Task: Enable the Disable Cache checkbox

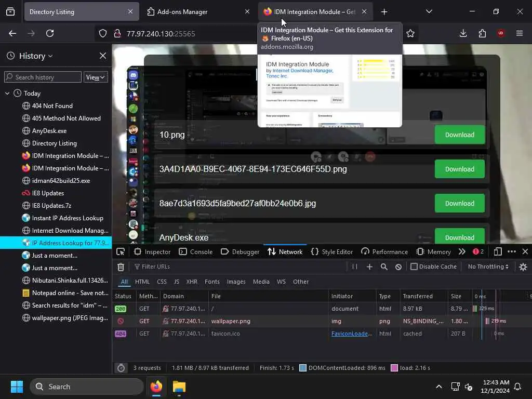Action: tap(414, 267)
